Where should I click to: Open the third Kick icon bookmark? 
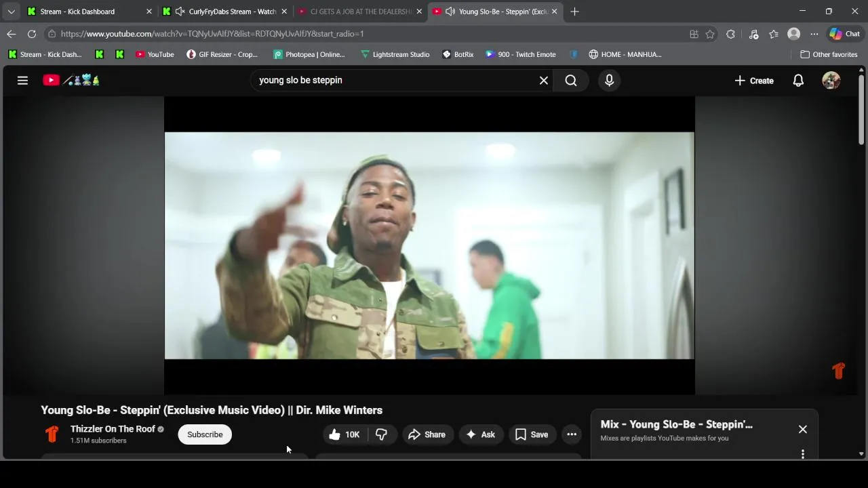[x=120, y=54]
